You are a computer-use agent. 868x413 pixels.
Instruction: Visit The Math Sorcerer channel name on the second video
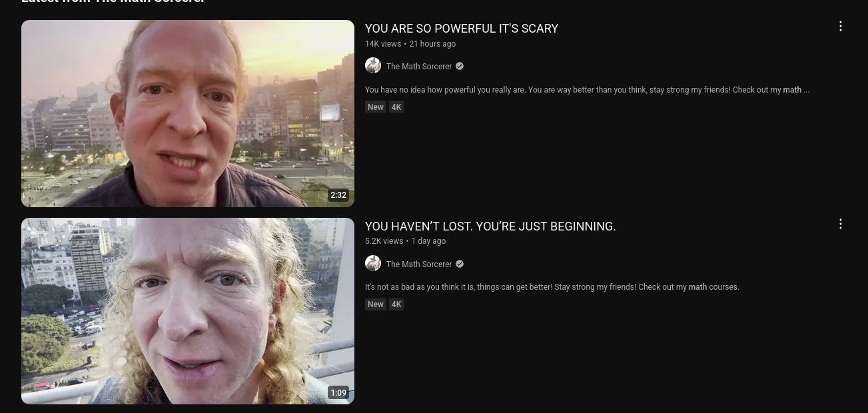(x=419, y=264)
